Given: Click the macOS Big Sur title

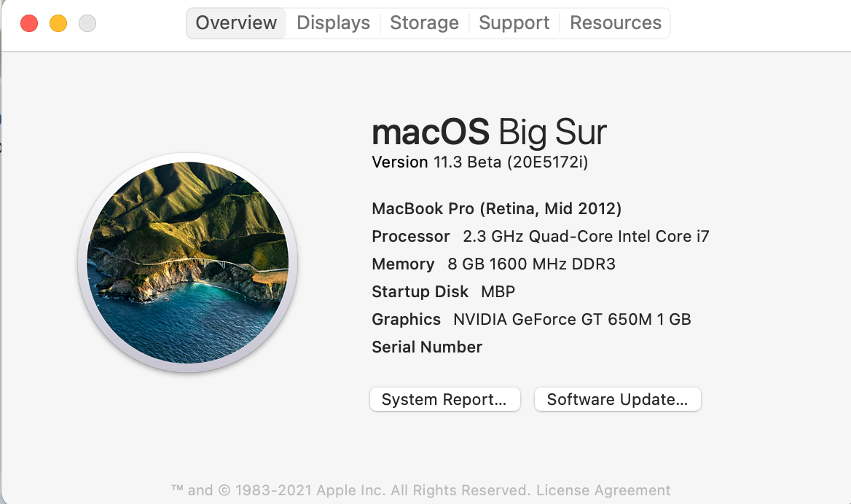Looking at the screenshot, I should pos(489,133).
